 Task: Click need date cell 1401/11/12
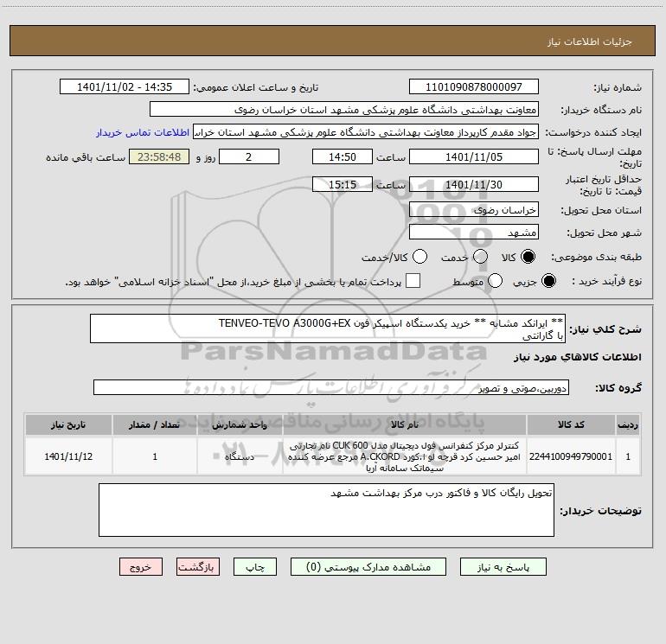point(68,456)
